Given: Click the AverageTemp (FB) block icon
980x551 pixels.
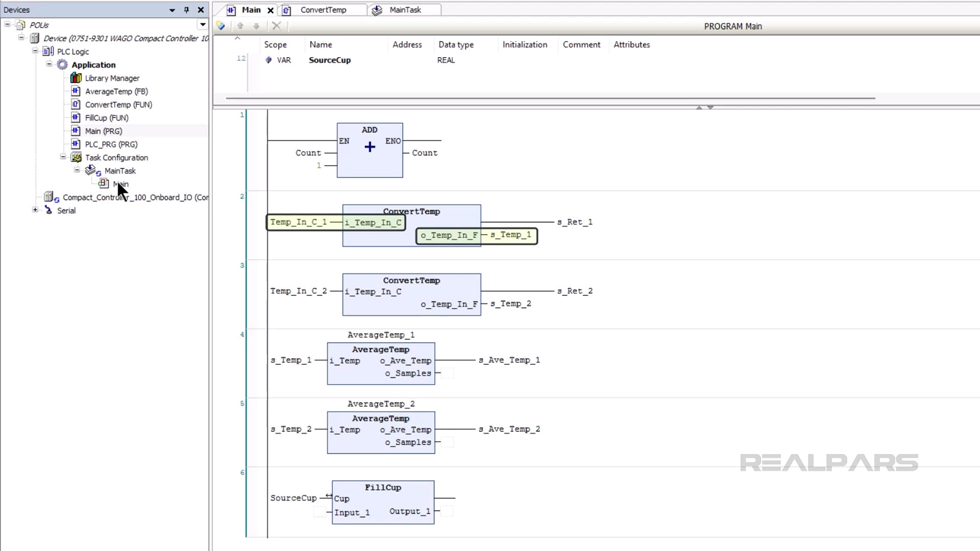Looking at the screenshot, I should tap(76, 91).
